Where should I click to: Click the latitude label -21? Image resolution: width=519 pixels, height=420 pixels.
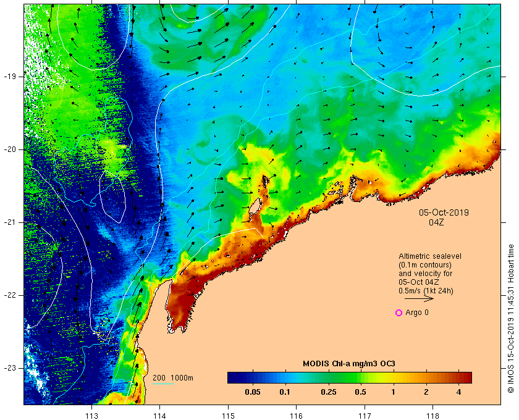[x=10, y=222]
